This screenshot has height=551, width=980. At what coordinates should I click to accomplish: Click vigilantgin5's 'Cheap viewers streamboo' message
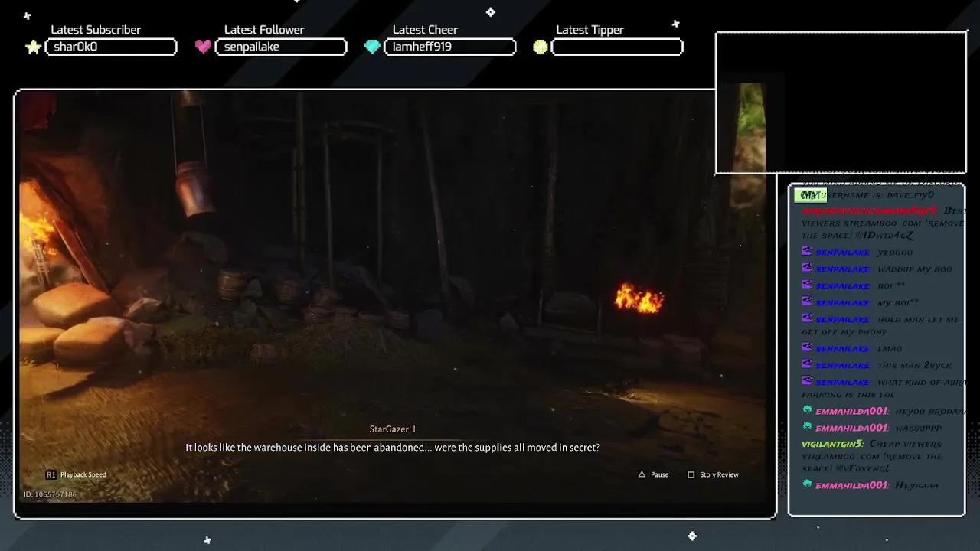(x=872, y=456)
